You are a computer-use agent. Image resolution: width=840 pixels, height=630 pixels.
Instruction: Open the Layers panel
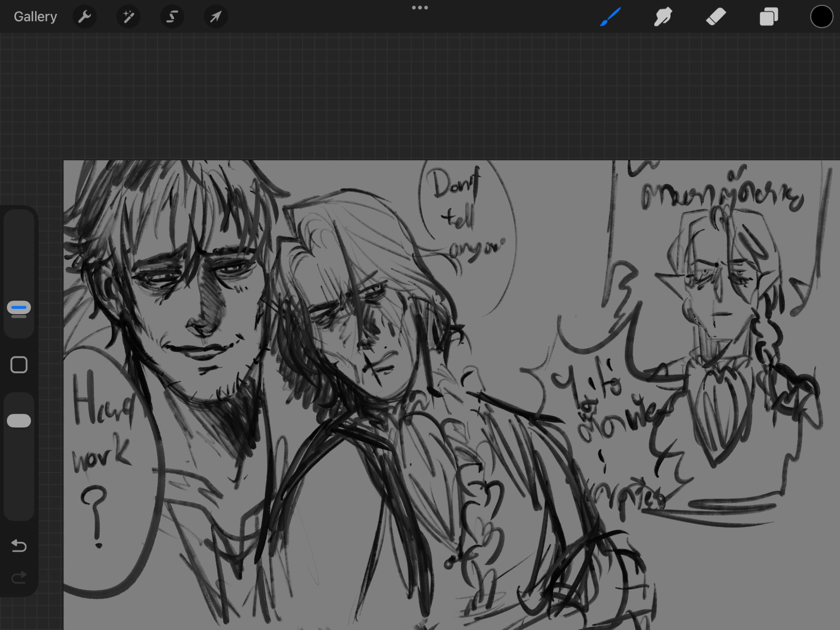pyautogui.click(x=769, y=17)
